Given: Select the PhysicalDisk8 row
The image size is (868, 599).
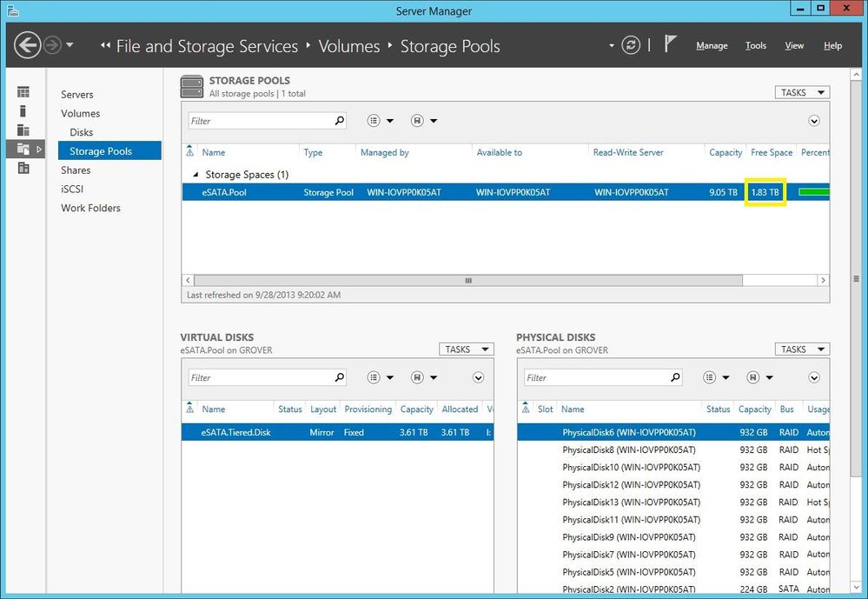Looking at the screenshot, I should tap(673, 450).
